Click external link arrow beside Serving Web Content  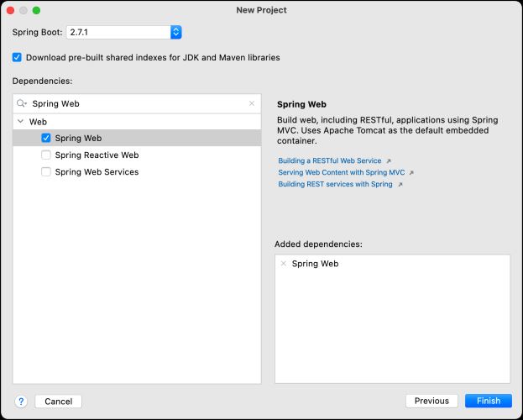[411, 172]
